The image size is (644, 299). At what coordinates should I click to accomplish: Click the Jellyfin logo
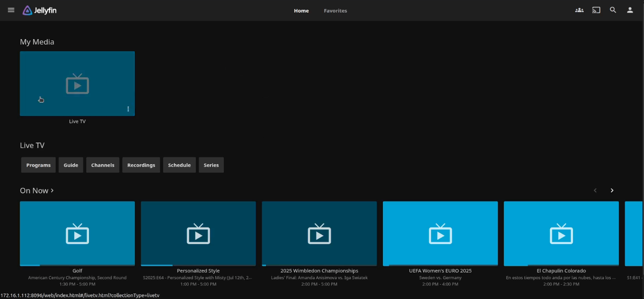point(40,10)
